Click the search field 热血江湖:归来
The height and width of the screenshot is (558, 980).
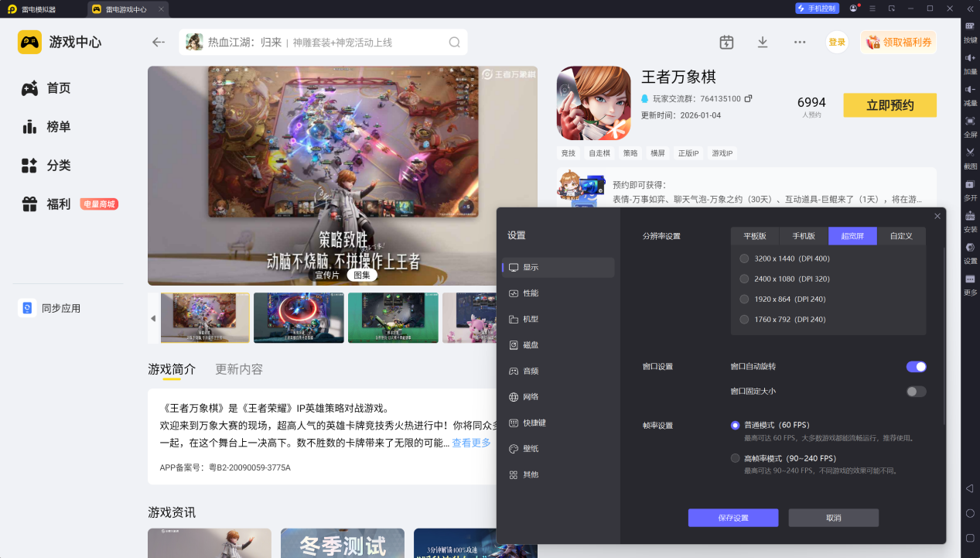pyautogui.click(x=323, y=42)
